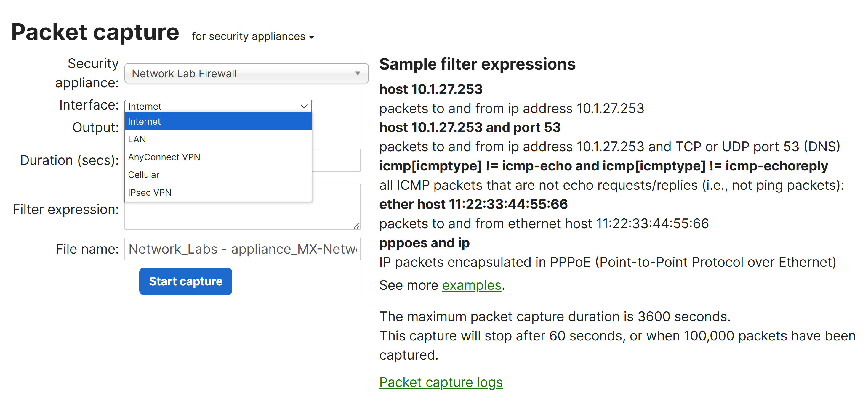
Task: Click the Interface combo box showing Internet
Action: (x=212, y=106)
